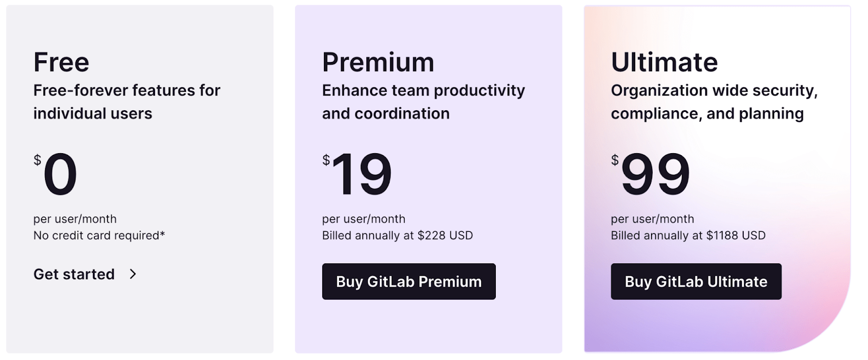Select the large 19 price figure
This screenshot has height=360, width=868.
[x=362, y=174]
